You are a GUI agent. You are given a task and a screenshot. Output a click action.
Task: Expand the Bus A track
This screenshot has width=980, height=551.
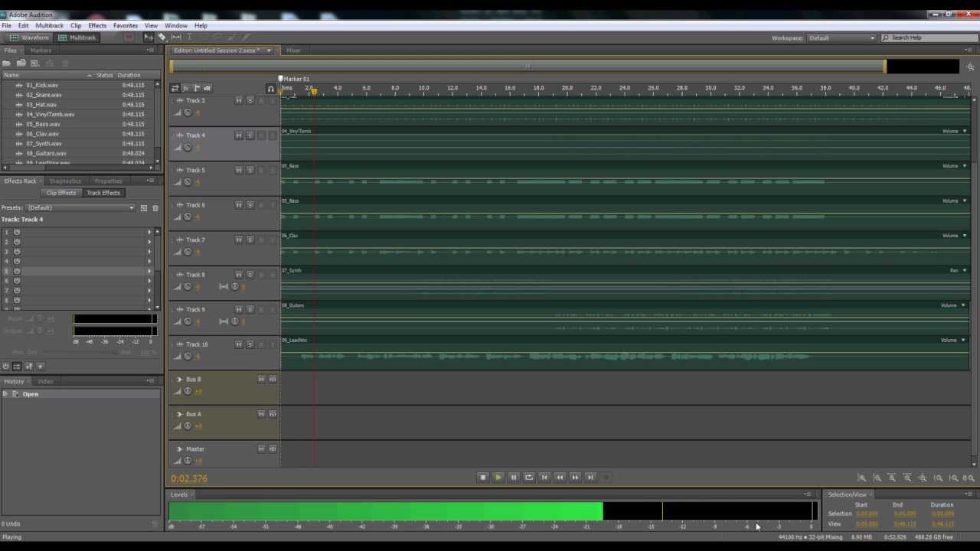click(180, 414)
